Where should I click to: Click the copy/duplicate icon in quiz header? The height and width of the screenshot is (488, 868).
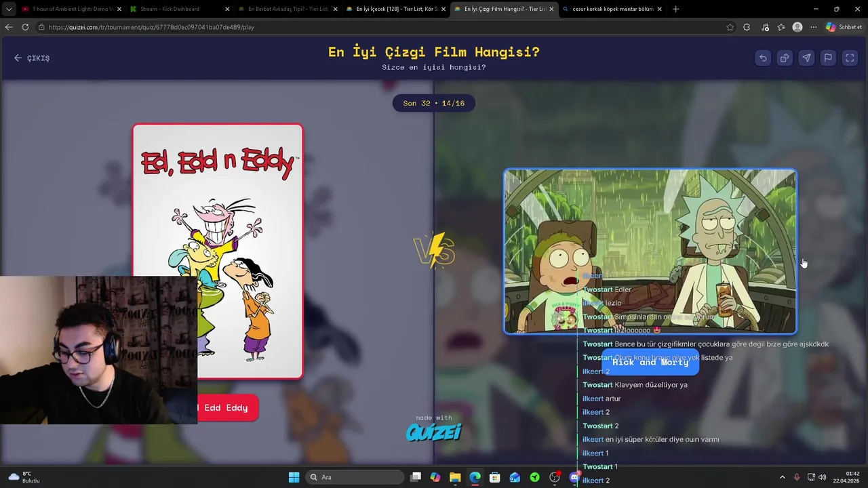(x=785, y=58)
